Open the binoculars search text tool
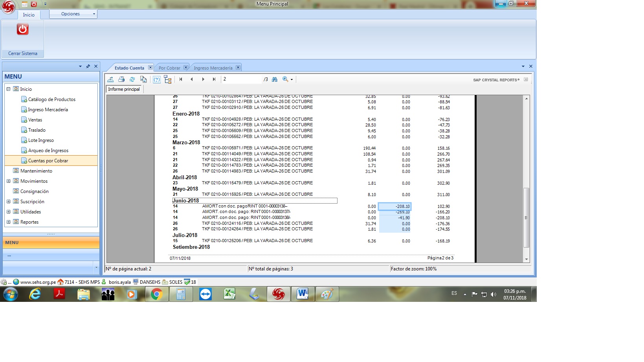 [275, 79]
